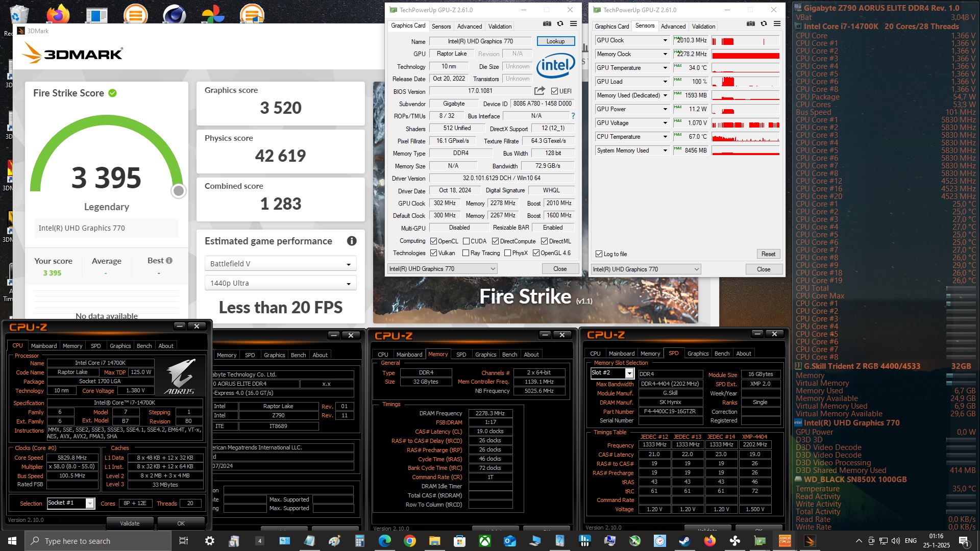The width and height of the screenshot is (980, 551).
Task: Take screenshot in GPU-Z Sensors window
Action: pos(751,23)
